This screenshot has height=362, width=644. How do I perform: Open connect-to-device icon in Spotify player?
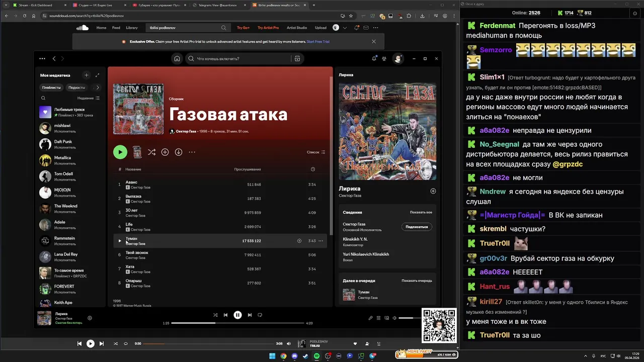point(387,318)
